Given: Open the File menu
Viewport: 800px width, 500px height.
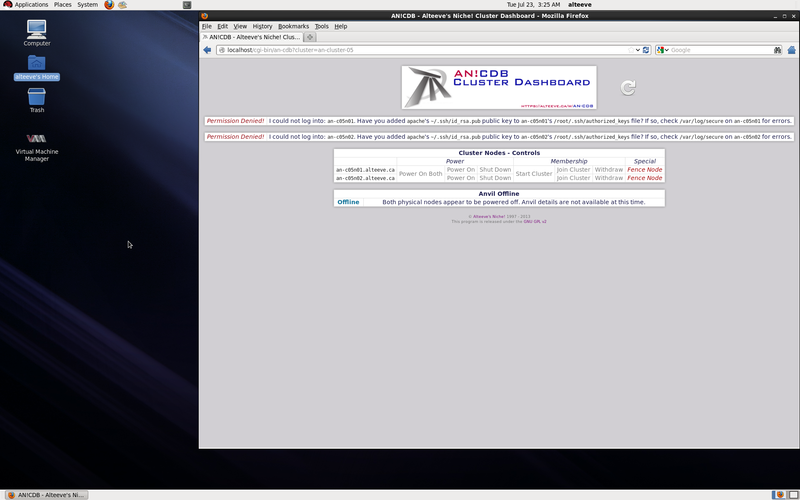Looking at the screenshot, I should [207, 26].
